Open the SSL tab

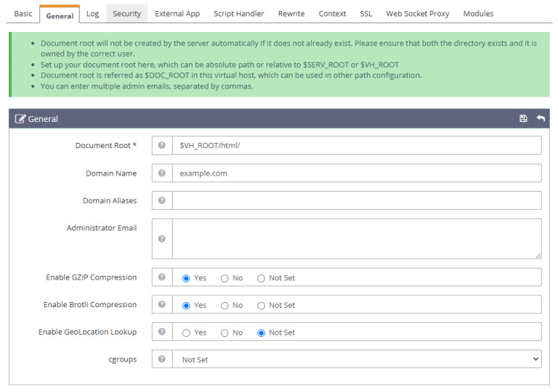tap(366, 14)
